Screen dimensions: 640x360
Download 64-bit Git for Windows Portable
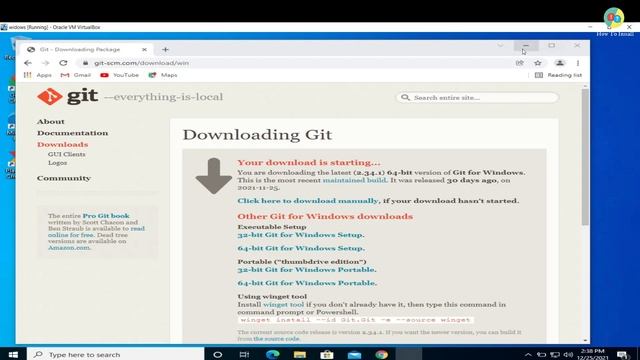(x=306, y=283)
